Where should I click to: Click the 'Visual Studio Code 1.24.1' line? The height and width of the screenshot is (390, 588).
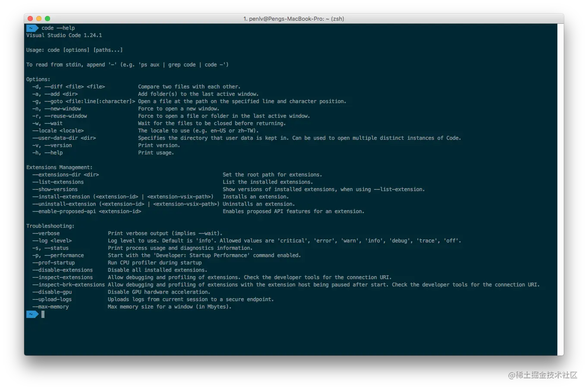pos(64,35)
